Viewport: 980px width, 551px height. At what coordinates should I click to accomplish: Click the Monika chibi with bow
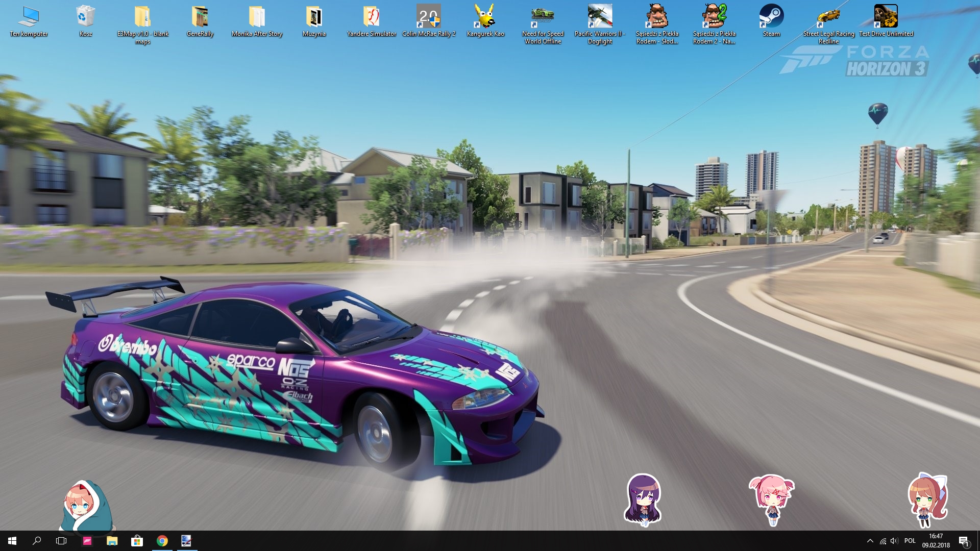tap(927, 499)
